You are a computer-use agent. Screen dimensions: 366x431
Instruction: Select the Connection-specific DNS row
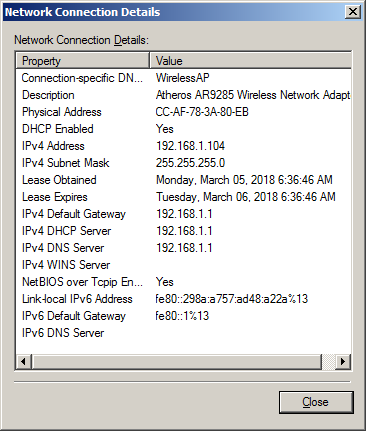click(183, 78)
